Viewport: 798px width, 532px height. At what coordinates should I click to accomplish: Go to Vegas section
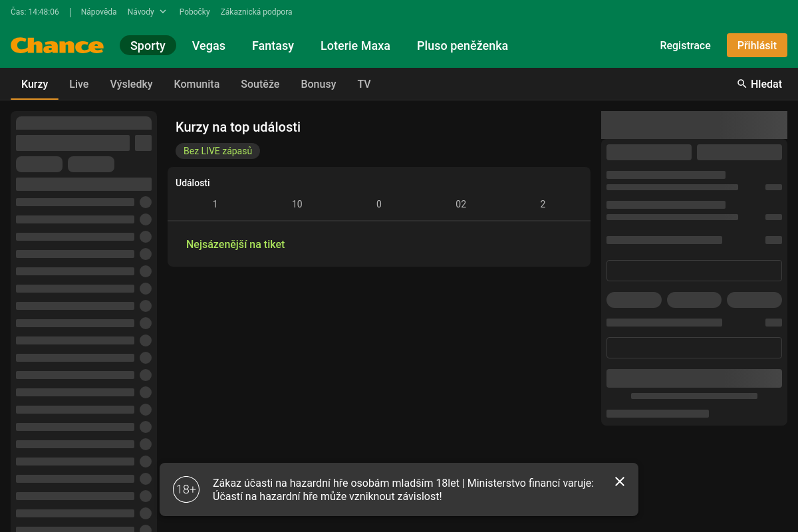(209, 45)
